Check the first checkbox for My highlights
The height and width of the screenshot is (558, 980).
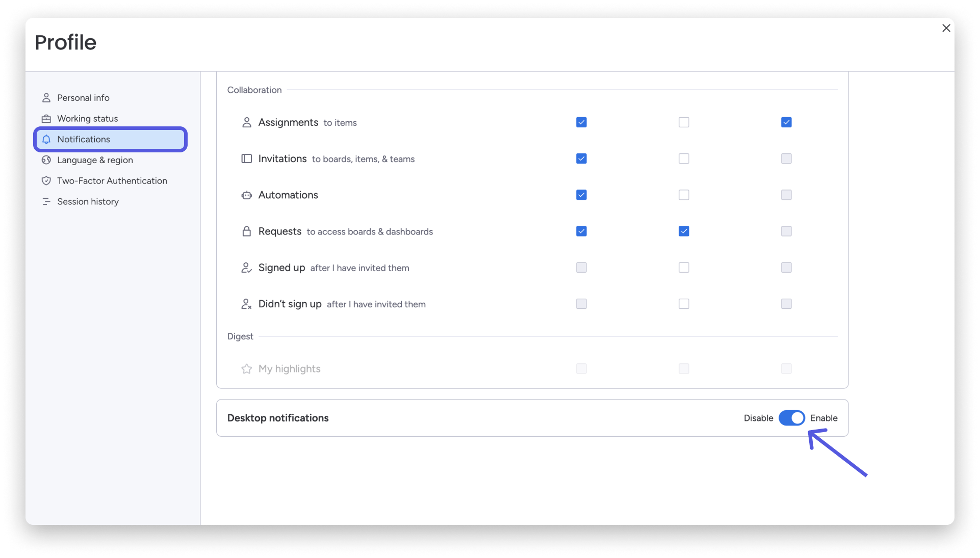pos(581,368)
